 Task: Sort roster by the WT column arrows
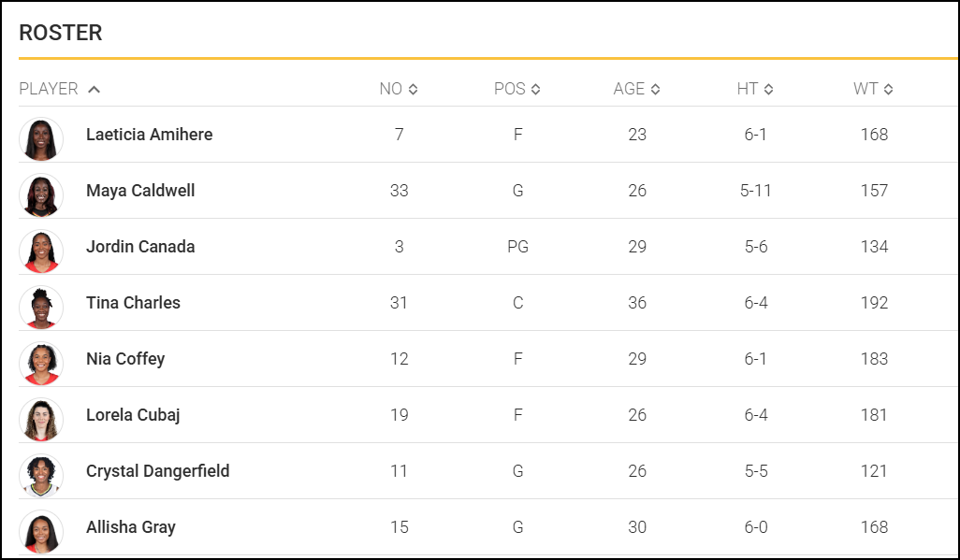click(x=888, y=90)
